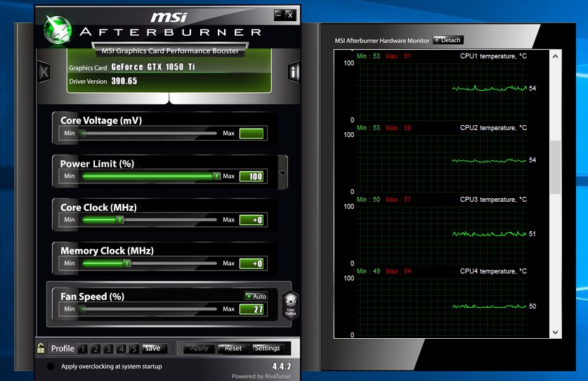Click hardware monitor scroll up arrow
The width and height of the screenshot is (588, 381).
[556, 56]
